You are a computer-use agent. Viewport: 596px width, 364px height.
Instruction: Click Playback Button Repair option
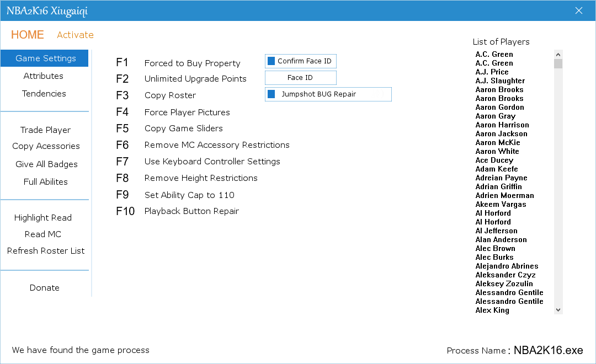(191, 211)
